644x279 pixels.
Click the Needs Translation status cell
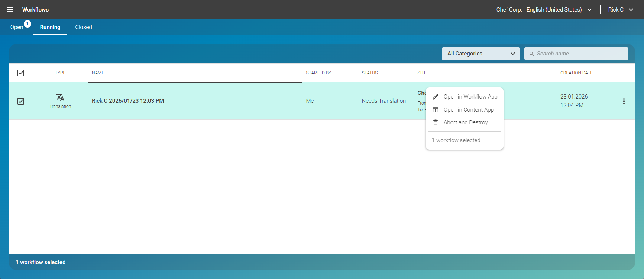(384, 101)
